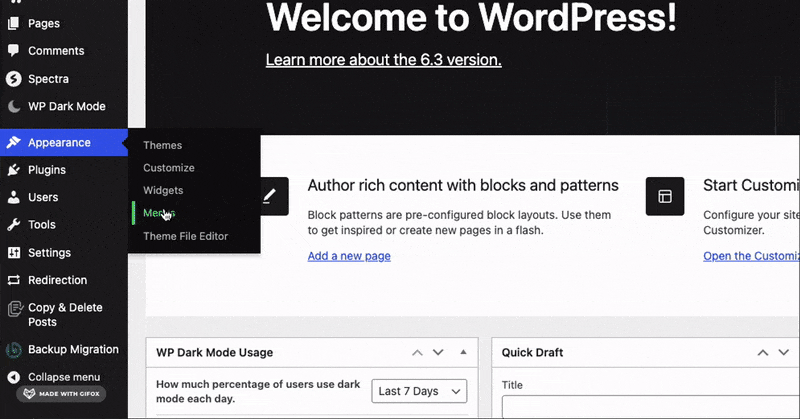Viewport: 800px width, 419px height.
Task: Click the Appearance paintbrush icon
Action: point(14,142)
